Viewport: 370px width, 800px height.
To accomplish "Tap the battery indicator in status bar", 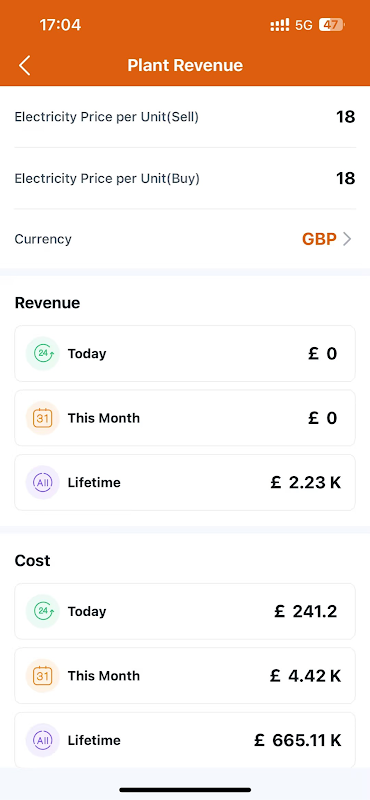I will pyautogui.click(x=332, y=24).
